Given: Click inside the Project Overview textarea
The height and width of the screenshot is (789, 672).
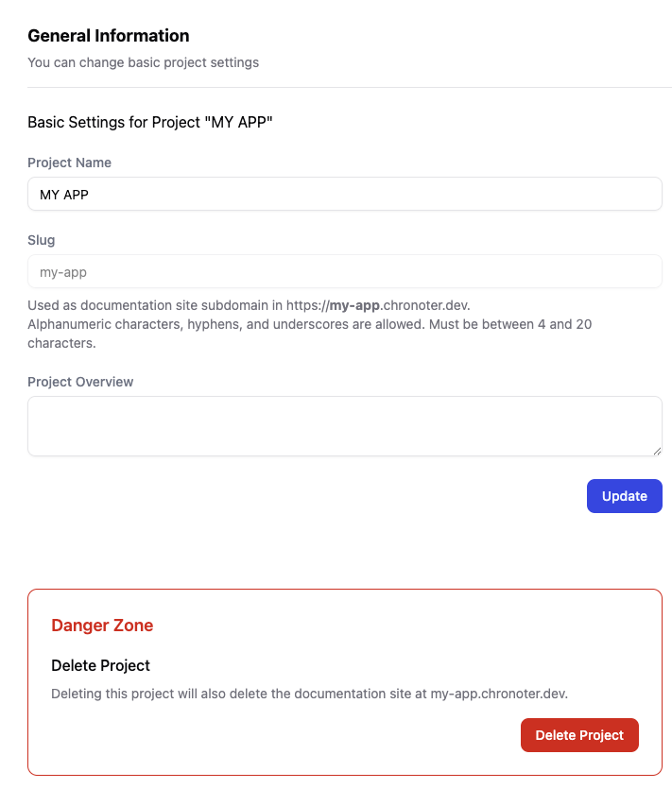Looking at the screenshot, I should [344, 425].
